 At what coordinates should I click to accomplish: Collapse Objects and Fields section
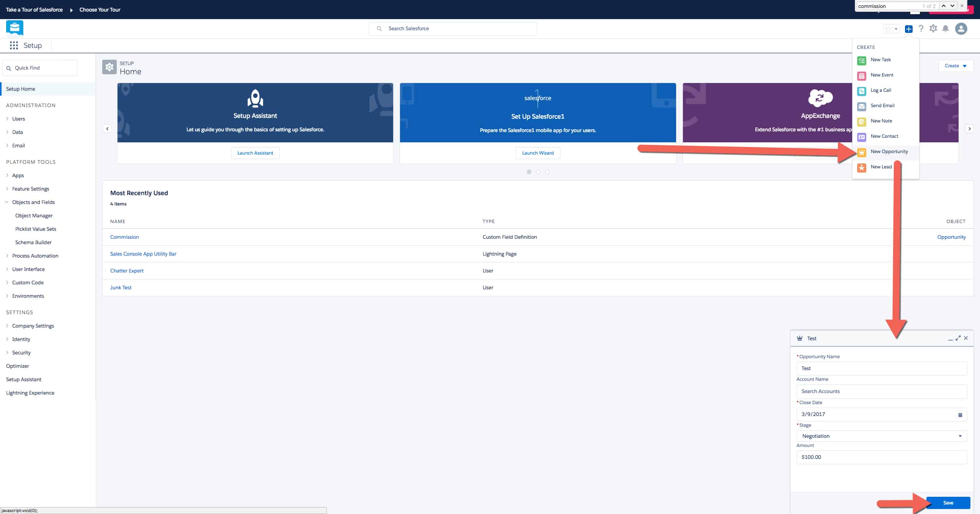[x=7, y=202]
